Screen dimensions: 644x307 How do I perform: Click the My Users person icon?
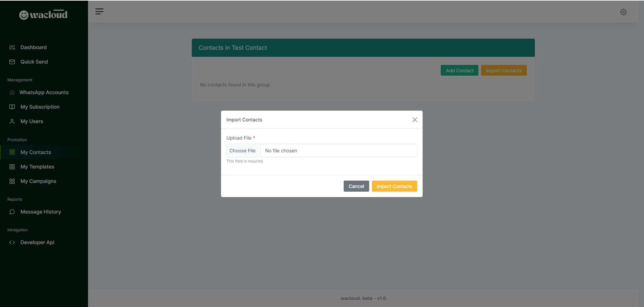12,121
